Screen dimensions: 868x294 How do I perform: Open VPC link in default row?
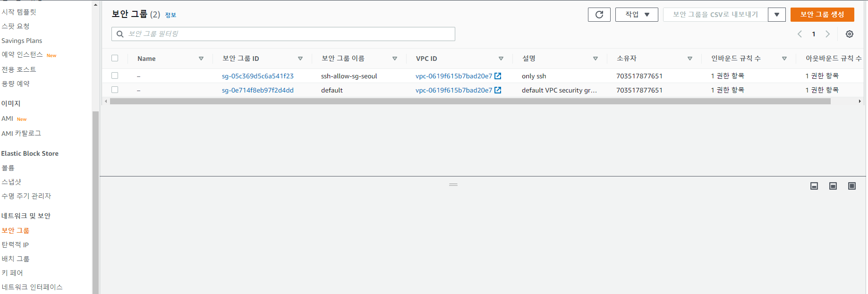coord(454,90)
